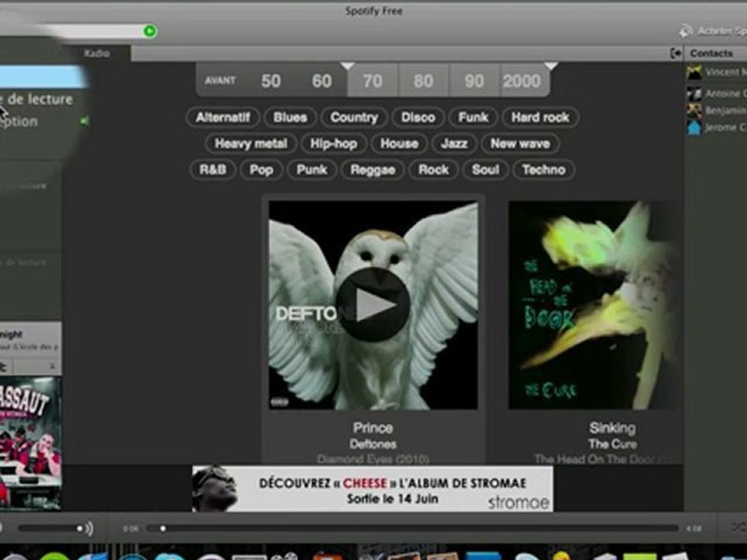Select contact Vincent in Contacts list
Viewport: 747px width, 560px height.
tap(717, 72)
